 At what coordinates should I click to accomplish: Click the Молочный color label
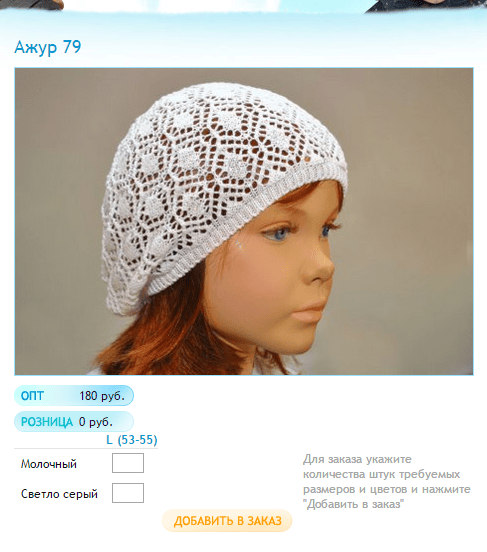coord(49,464)
